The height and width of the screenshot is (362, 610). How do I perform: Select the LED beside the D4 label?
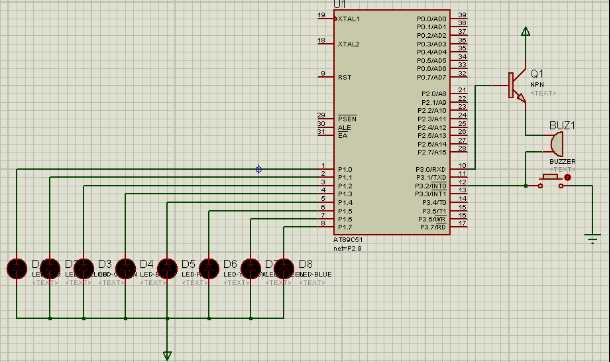[125, 268]
